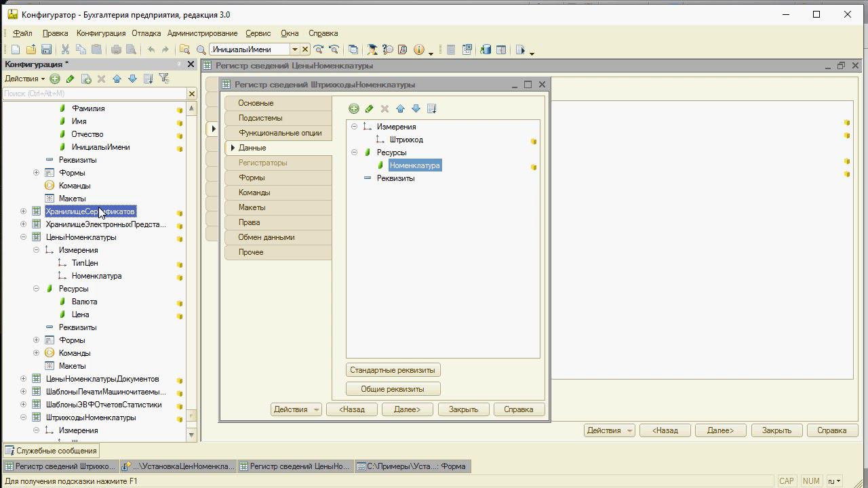This screenshot has height=488, width=868.
Task: Collapse ШтрихкодыНоменклатуры node in tree
Action: pos(23,418)
